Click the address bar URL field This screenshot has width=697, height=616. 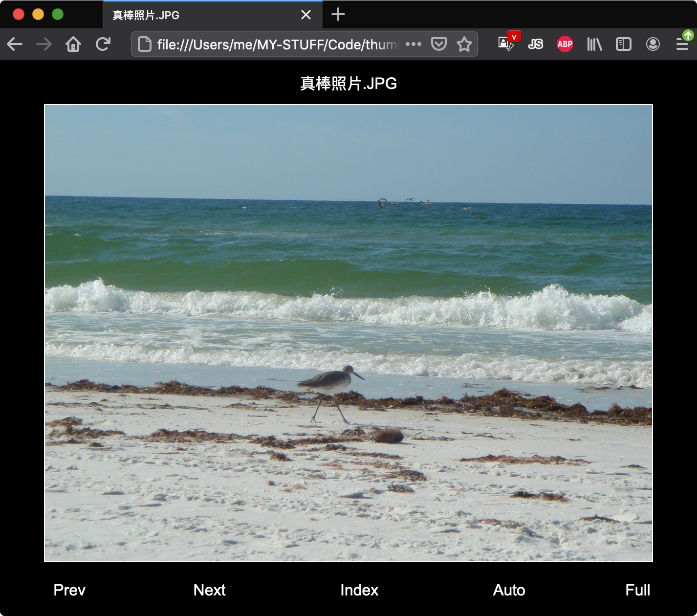[274, 44]
